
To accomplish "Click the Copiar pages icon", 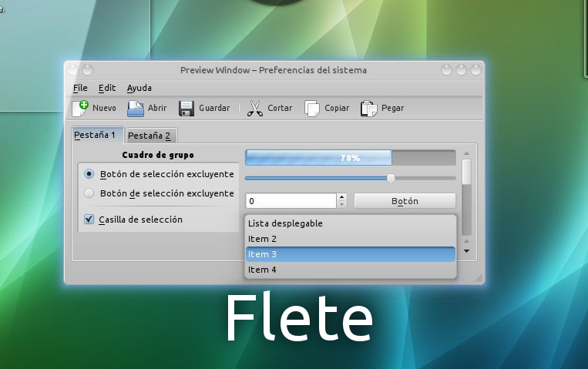I will tap(311, 109).
